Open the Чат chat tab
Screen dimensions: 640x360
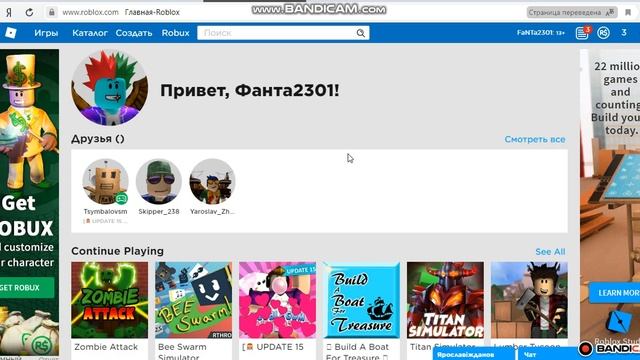(549, 355)
